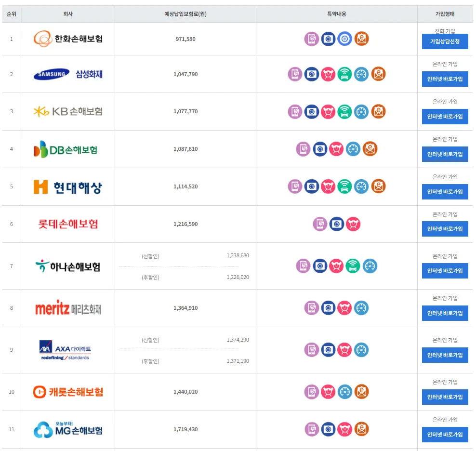Click the 가입형태 column header
Screen dimensions: 476x451
[x=445, y=14]
